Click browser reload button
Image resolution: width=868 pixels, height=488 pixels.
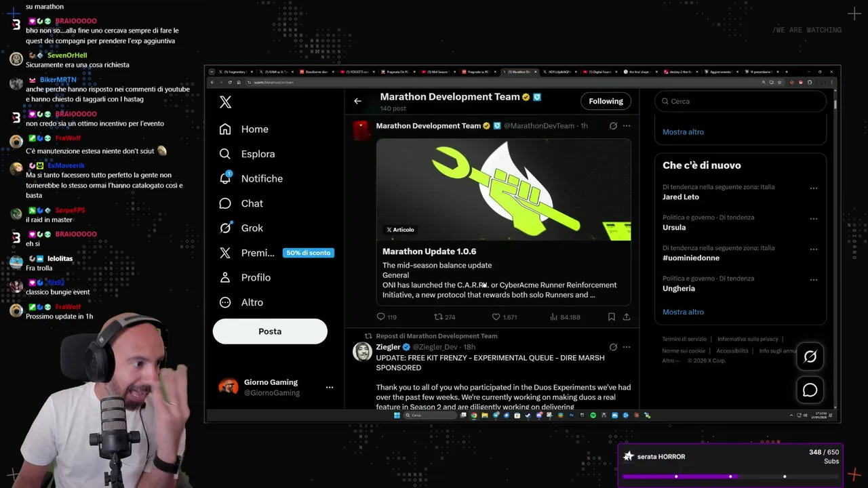(230, 82)
